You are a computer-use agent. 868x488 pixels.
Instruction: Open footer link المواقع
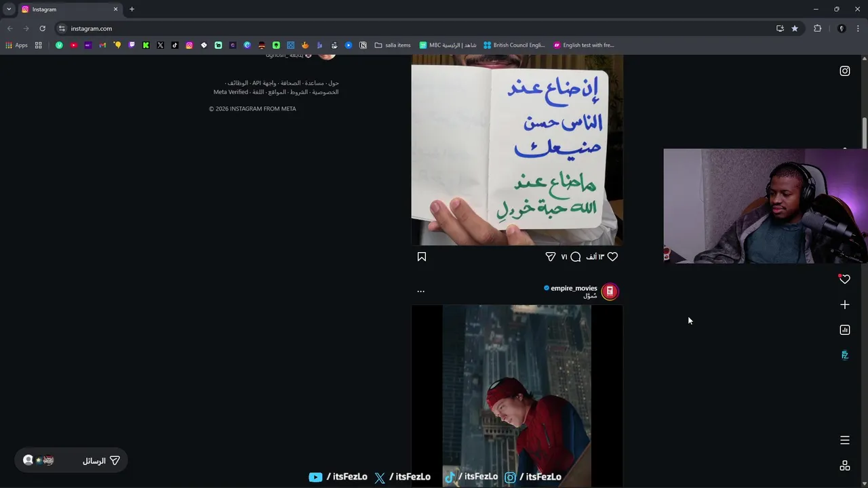coord(277,92)
